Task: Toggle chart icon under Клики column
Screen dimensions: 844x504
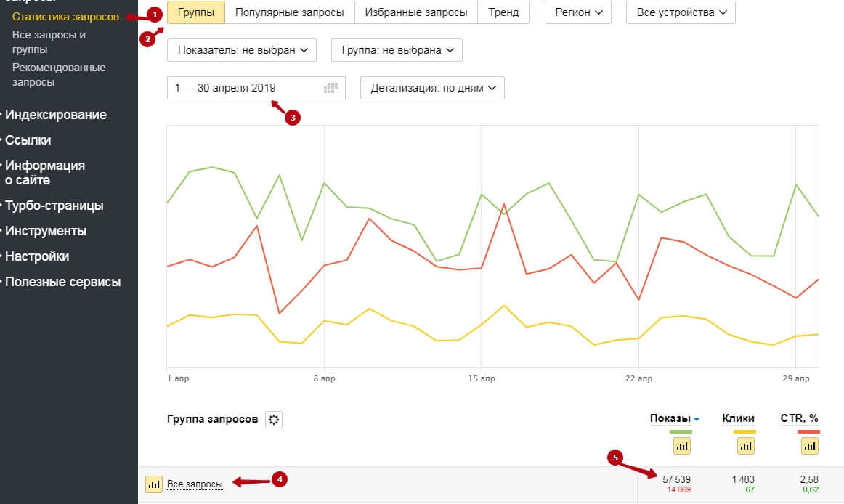Action: (x=745, y=446)
